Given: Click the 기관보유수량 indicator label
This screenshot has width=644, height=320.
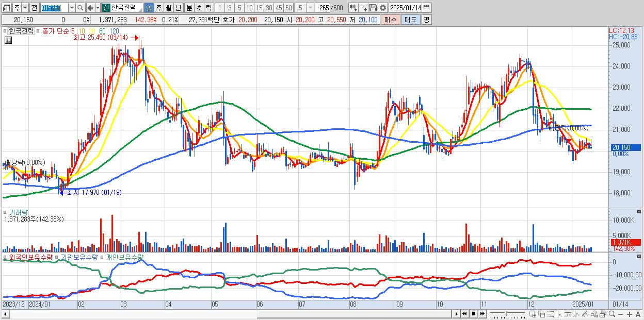Looking at the screenshot, I should (x=79, y=257).
